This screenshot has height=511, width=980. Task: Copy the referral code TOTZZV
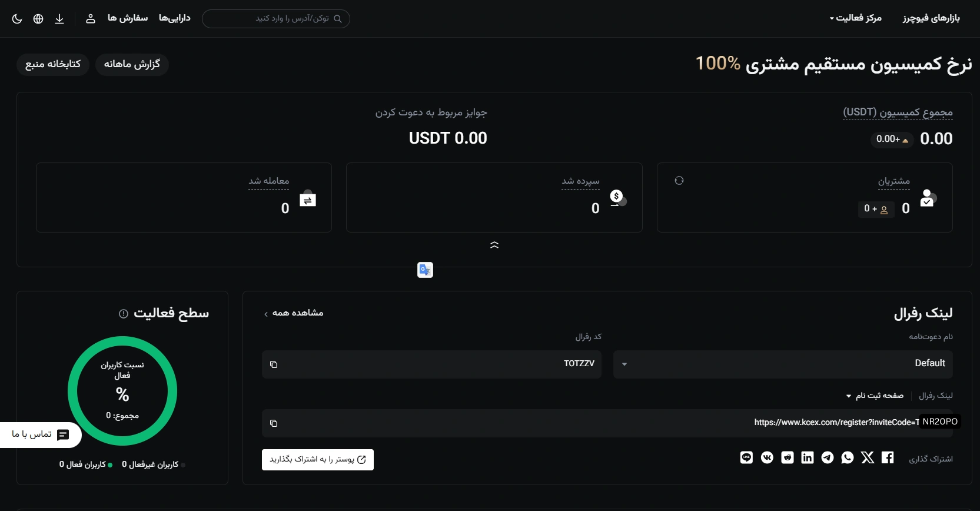pyautogui.click(x=274, y=364)
